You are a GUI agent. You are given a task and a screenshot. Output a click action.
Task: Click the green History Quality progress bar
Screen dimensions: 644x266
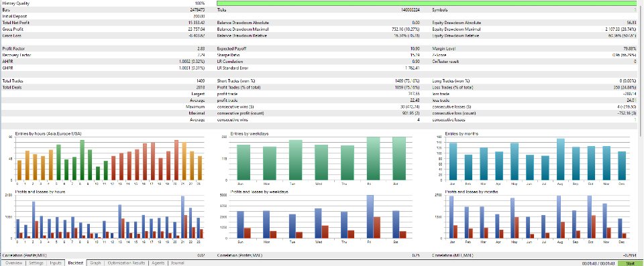427,3
